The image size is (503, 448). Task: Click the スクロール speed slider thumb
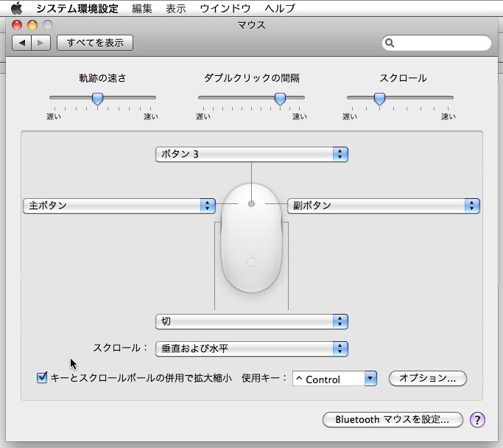tap(379, 99)
